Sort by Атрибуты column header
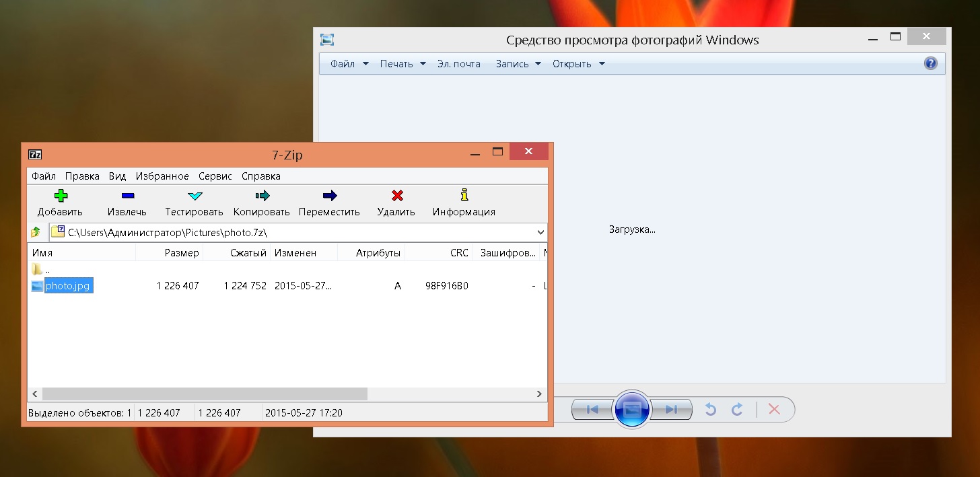Viewport: 980px width, 477px height. (x=372, y=253)
